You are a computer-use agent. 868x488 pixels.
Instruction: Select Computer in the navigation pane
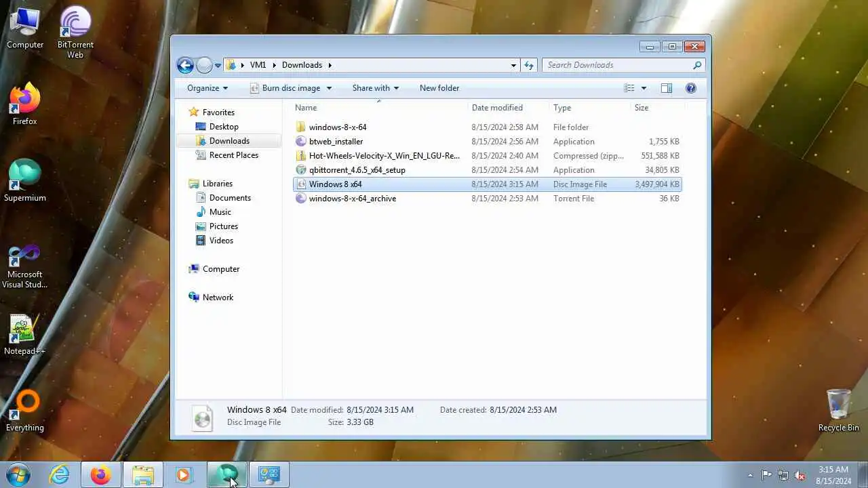click(221, 269)
